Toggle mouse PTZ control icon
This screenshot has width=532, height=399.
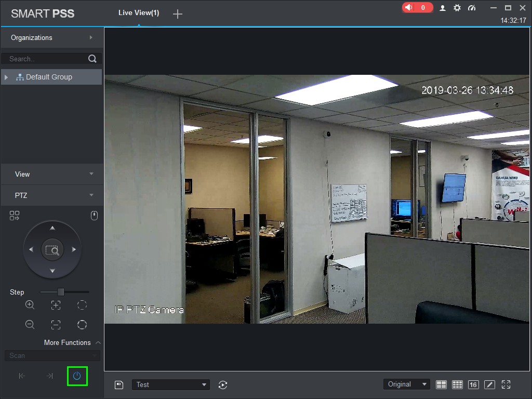tap(95, 216)
